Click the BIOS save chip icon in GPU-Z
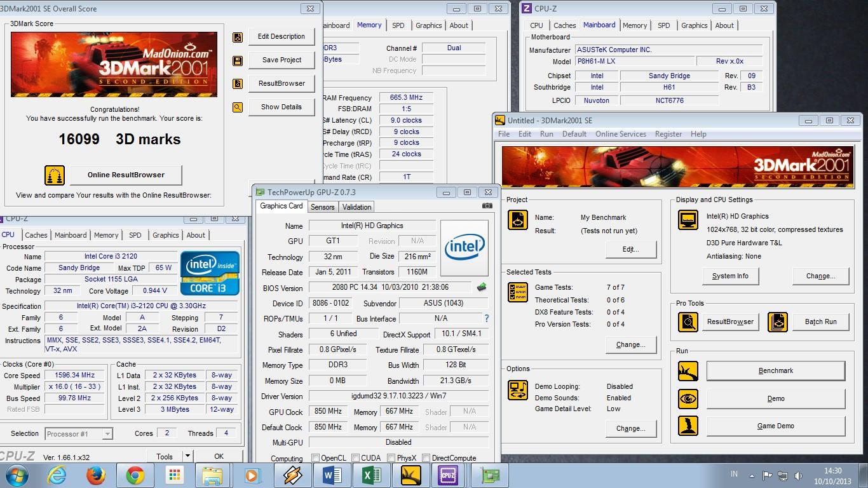This screenshot has width=868, height=488. click(x=482, y=287)
